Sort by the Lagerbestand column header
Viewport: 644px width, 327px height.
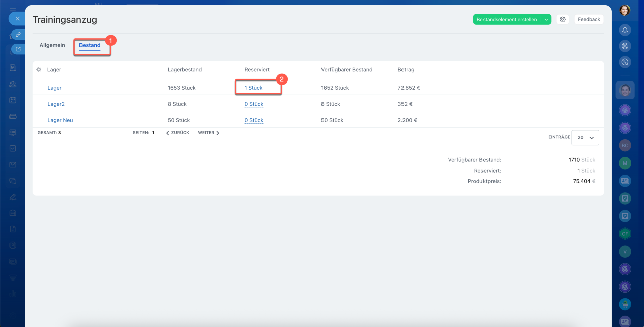pyautogui.click(x=185, y=70)
